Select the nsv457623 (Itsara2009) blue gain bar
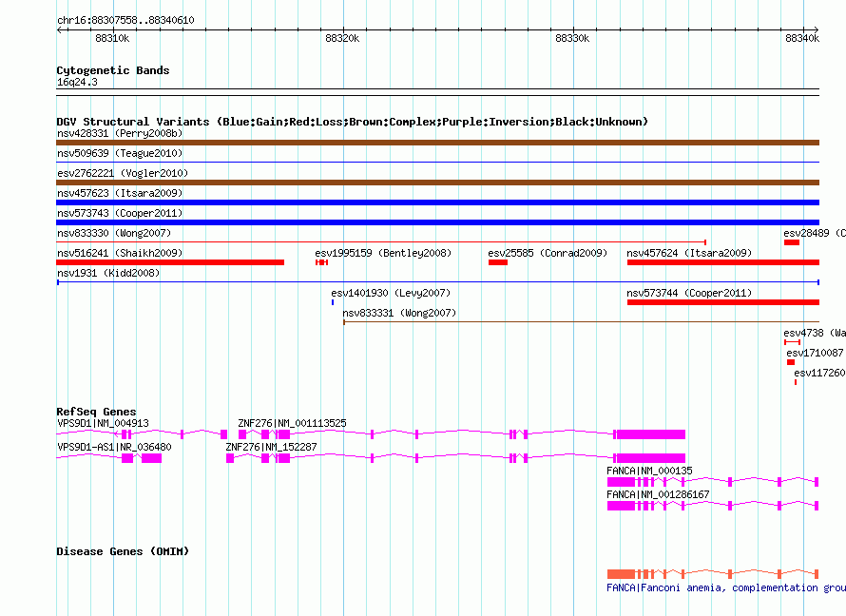This screenshot has height=616, width=846. (x=437, y=202)
